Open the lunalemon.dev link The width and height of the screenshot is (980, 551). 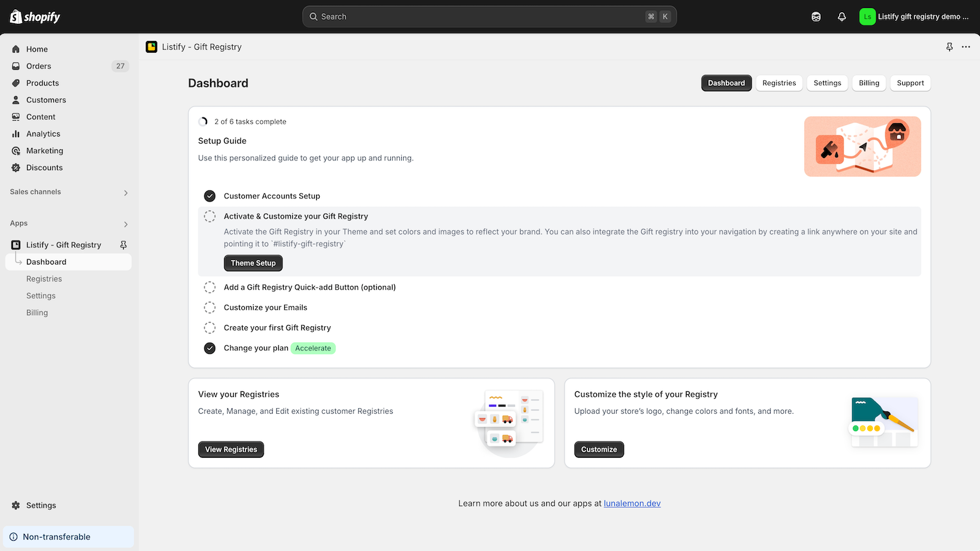pos(632,503)
